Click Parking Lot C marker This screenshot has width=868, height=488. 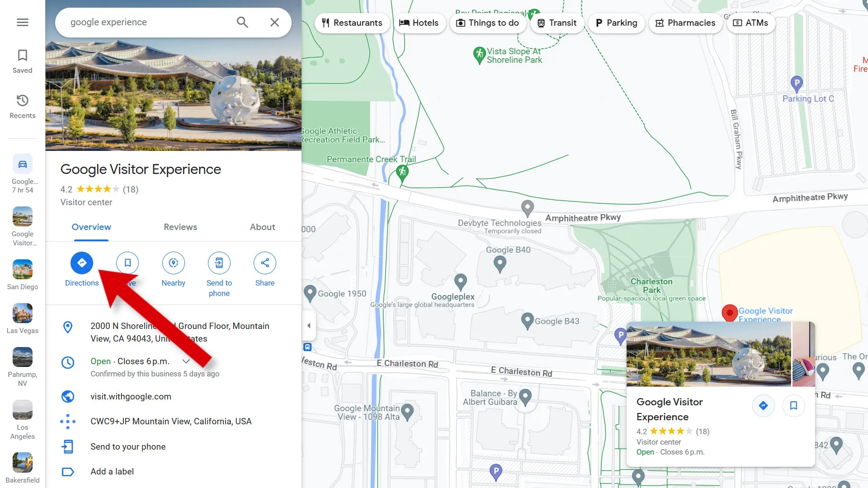point(797,84)
